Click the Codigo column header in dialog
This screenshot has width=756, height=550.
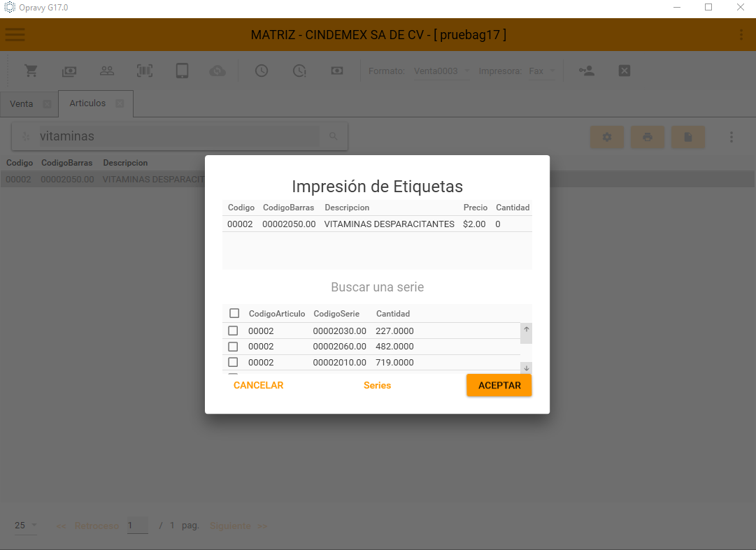click(x=241, y=208)
